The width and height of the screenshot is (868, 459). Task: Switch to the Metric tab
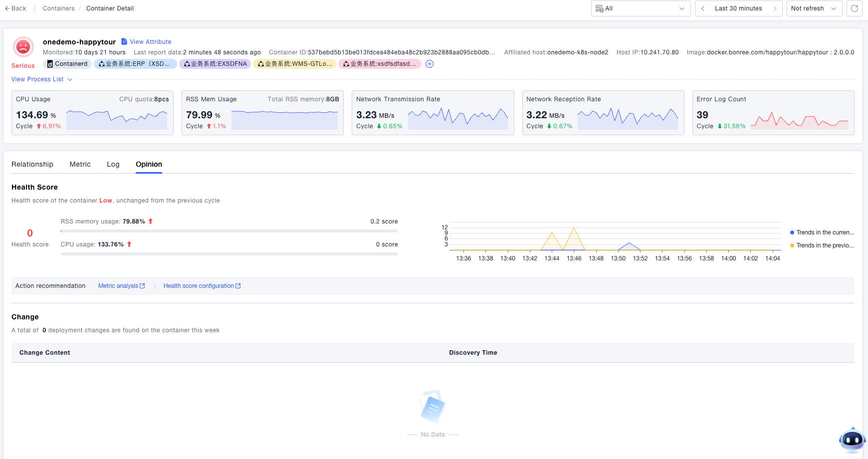(80, 164)
